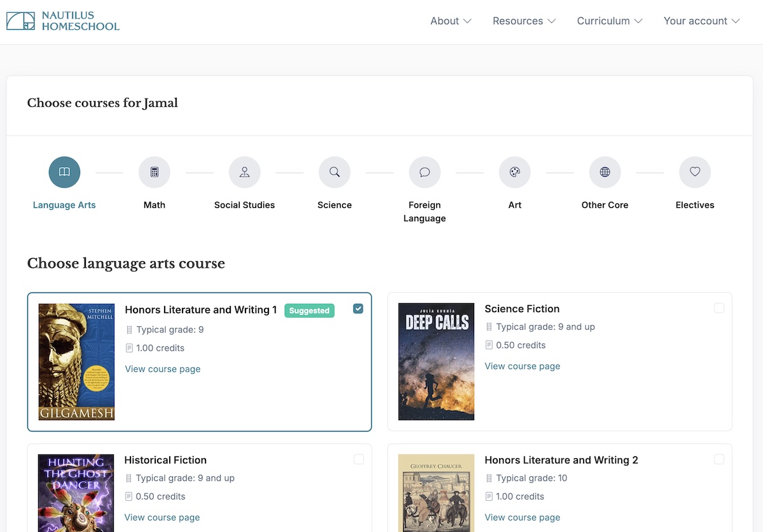Image resolution: width=763 pixels, height=532 pixels.
Task: Select the Science magnifier icon step
Action: tap(334, 172)
